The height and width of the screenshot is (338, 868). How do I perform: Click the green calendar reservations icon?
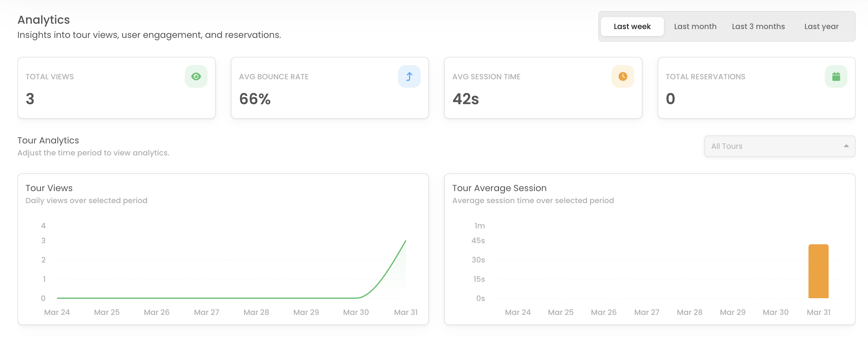click(x=836, y=76)
